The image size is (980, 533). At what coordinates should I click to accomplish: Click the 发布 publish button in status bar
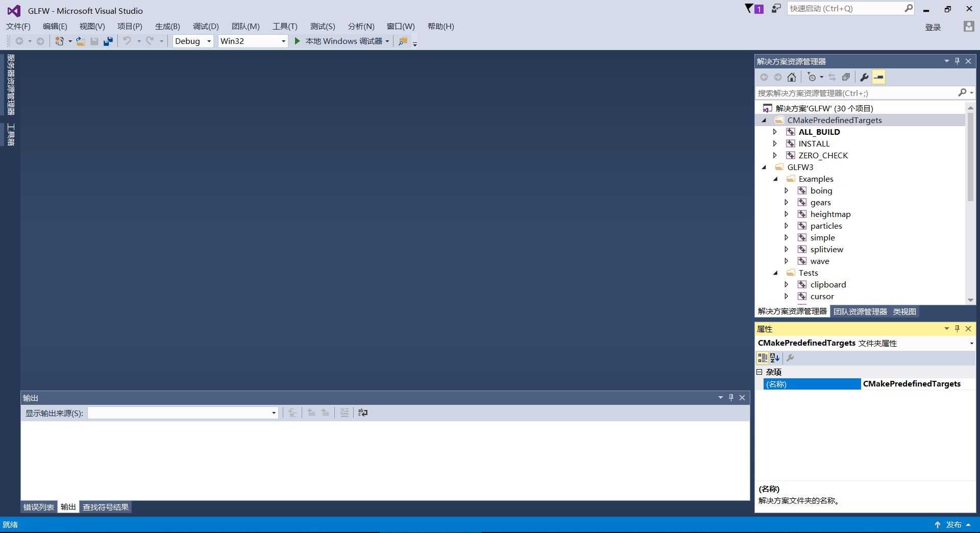tap(953, 525)
